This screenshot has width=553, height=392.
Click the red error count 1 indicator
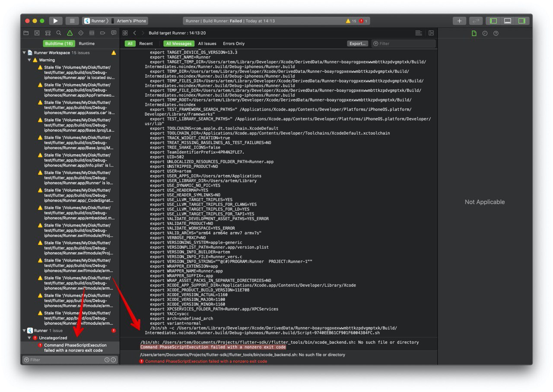pyautogui.click(x=363, y=21)
